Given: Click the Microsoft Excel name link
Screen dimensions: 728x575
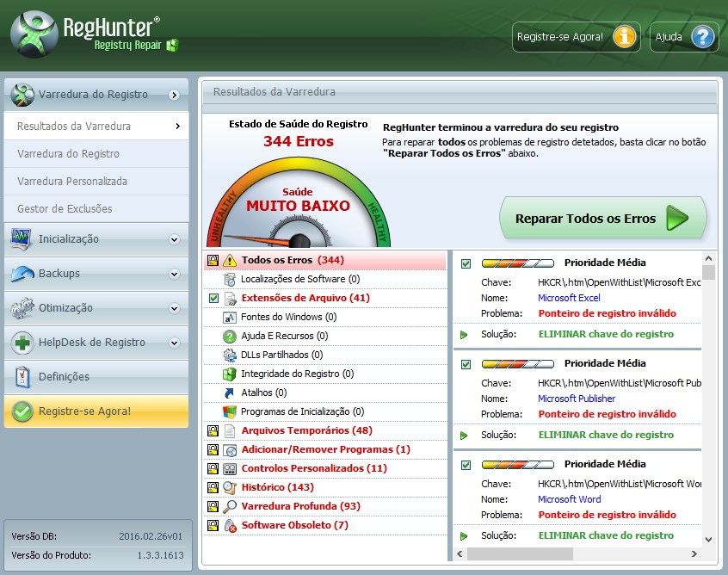Looking at the screenshot, I should point(569,298).
